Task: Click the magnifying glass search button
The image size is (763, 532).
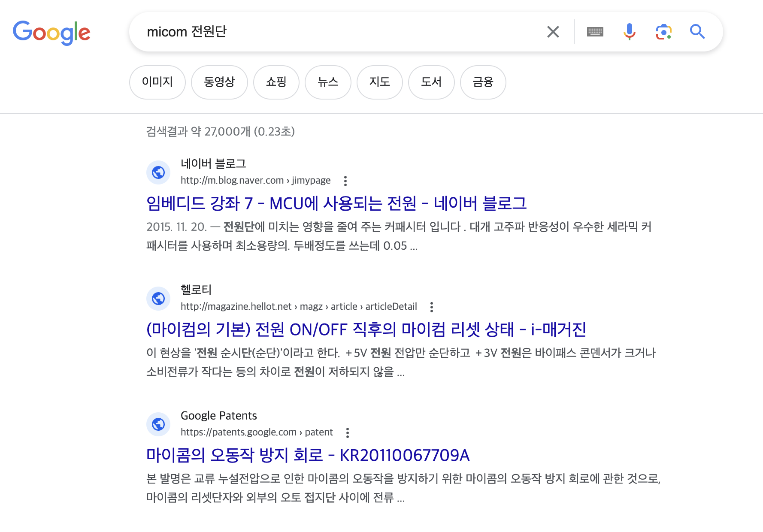Action: pos(697,32)
